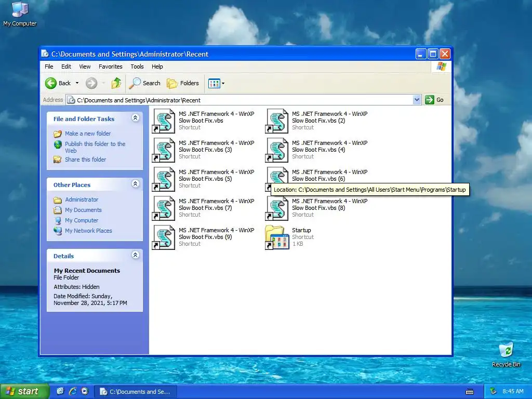Click the Publish to Web globe icon

[58, 144]
